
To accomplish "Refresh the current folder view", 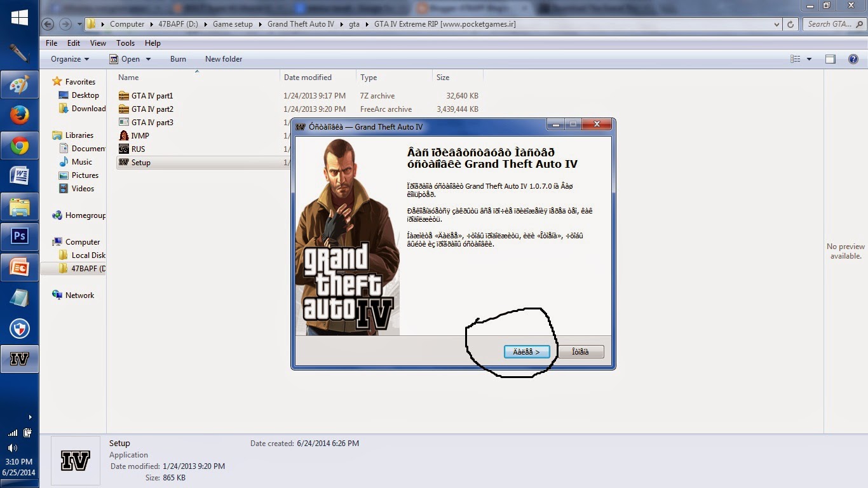I will pos(790,24).
